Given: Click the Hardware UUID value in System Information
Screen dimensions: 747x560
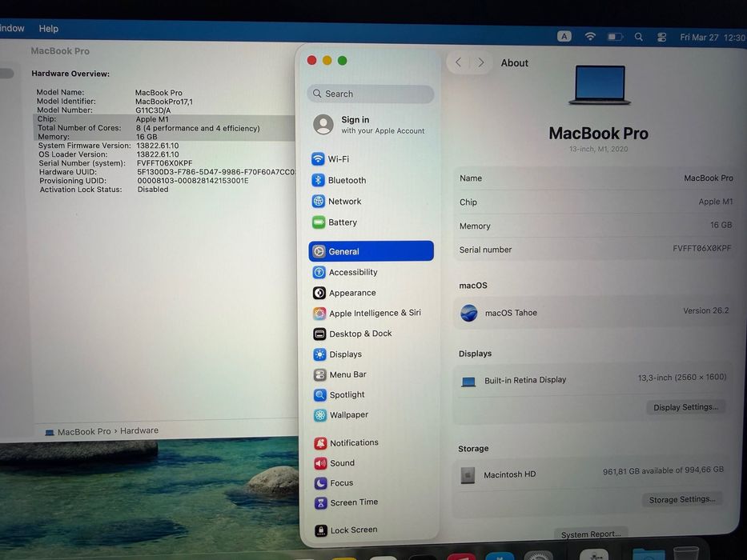Looking at the screenshot, I should coord(216,172).
